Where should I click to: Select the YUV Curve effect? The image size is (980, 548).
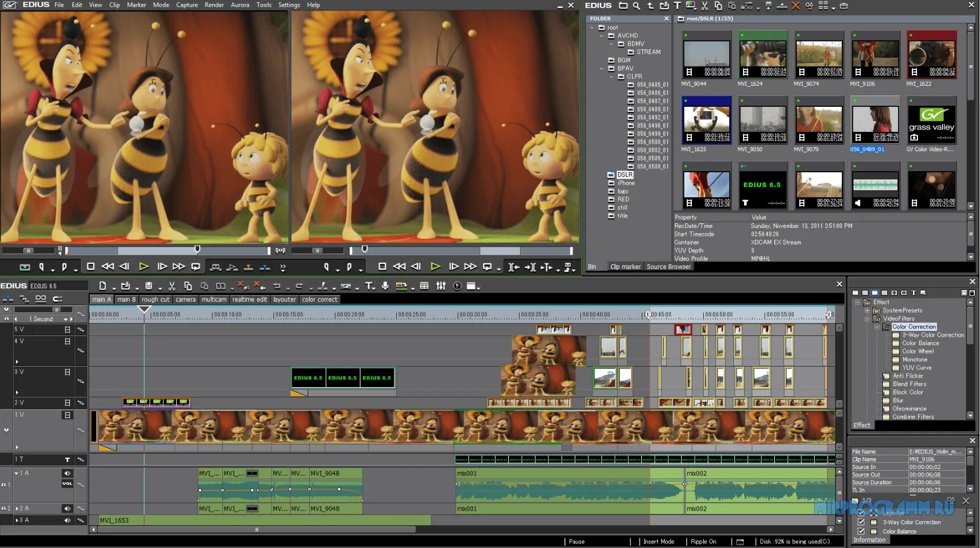click(916, 368)
